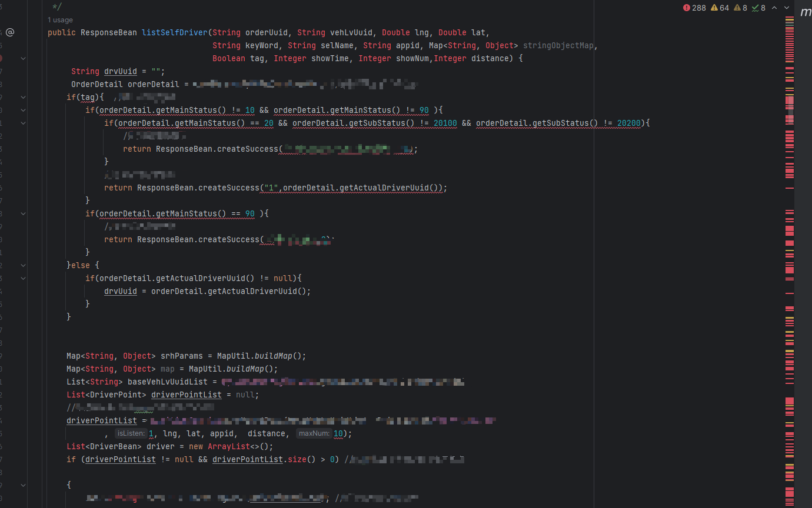Click the stringObjectMap parameter name
812x508 pixels.
558,45
